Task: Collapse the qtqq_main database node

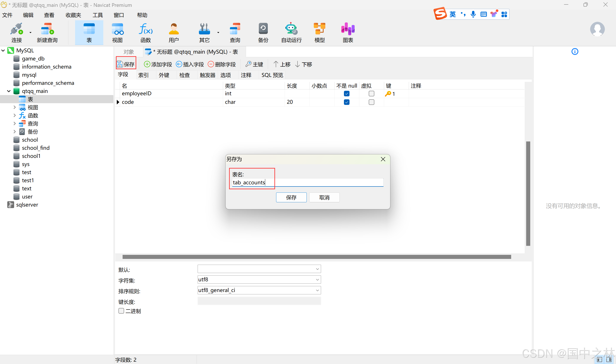Action: coord(9,91)
